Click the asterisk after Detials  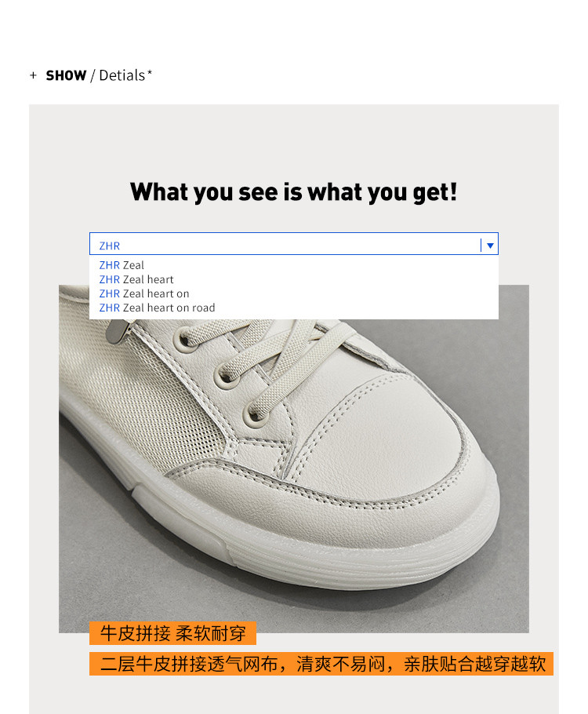(150, 71)
